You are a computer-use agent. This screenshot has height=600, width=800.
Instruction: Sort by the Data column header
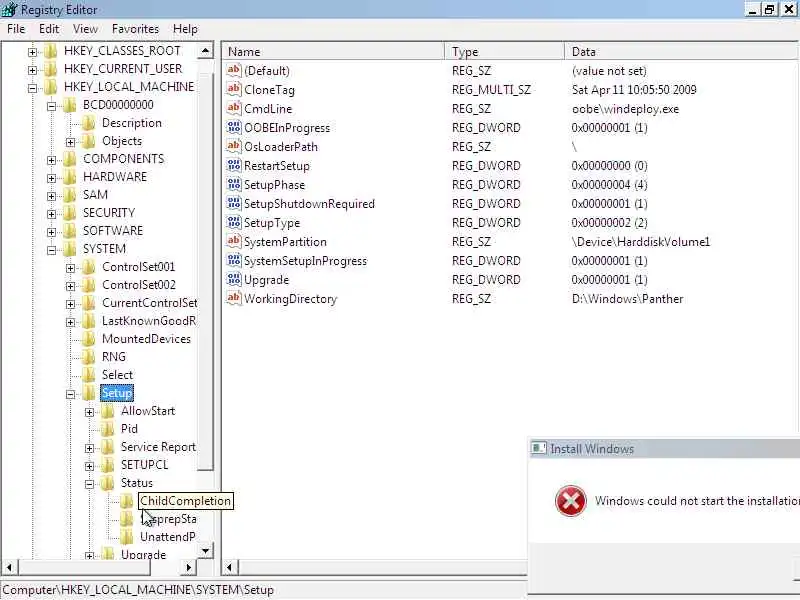click(x=682, y=52)
